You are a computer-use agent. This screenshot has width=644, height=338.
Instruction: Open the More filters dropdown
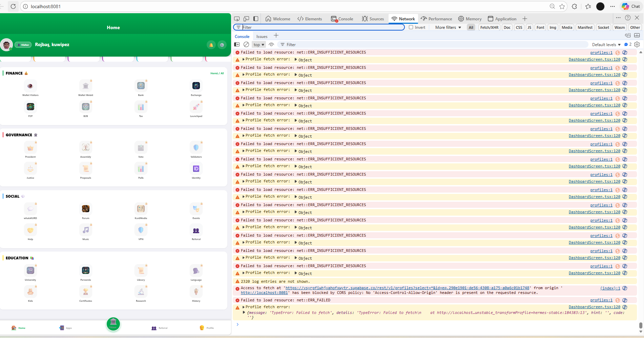(448, 27)
